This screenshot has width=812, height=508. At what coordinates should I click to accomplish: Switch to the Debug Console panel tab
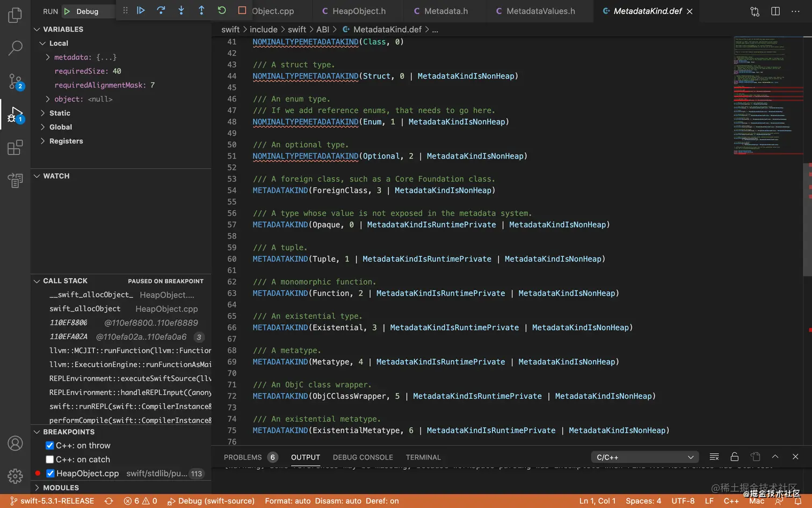click(363, 457)
